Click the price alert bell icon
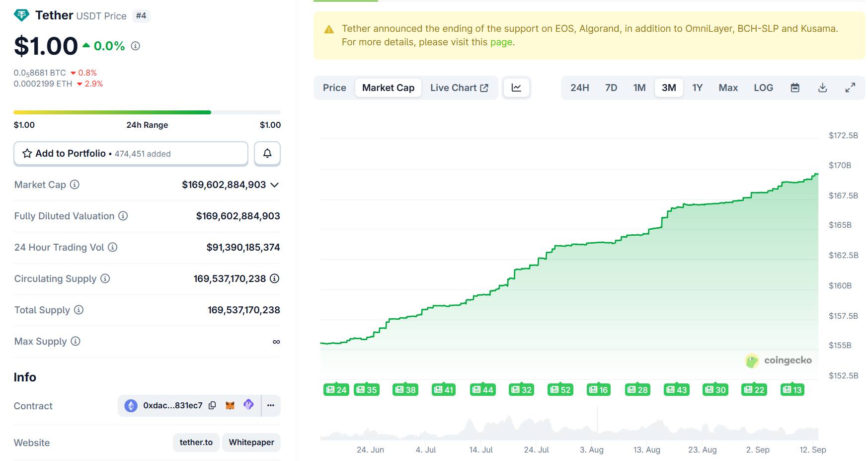This screenshot has width=868, height=461. (267, 153)
